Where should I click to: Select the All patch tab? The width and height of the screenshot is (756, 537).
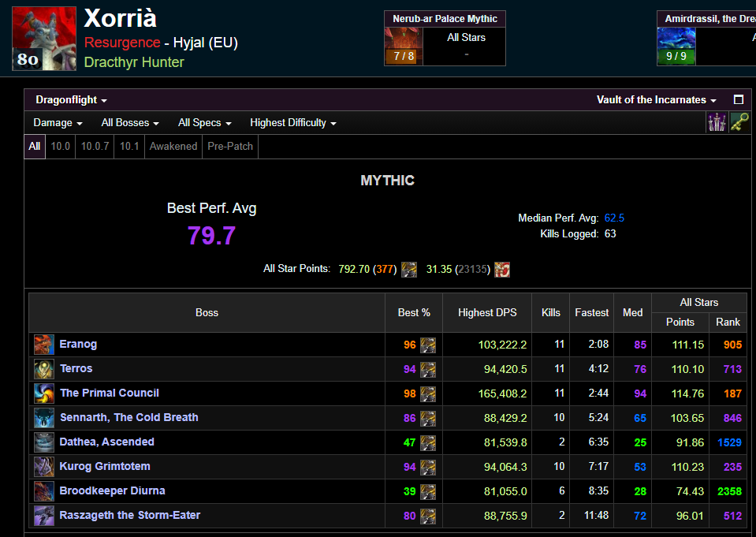click(35, 146)
